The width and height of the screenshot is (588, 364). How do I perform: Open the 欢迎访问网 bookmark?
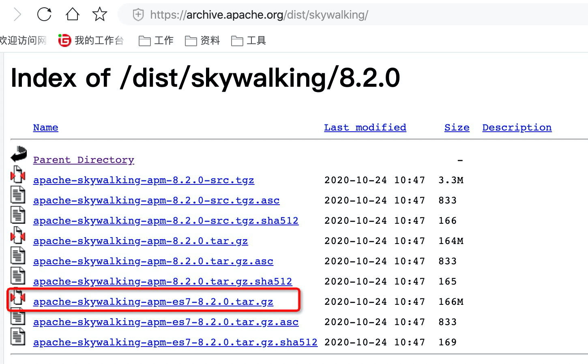pyautogui.click(x=23, y=41)
